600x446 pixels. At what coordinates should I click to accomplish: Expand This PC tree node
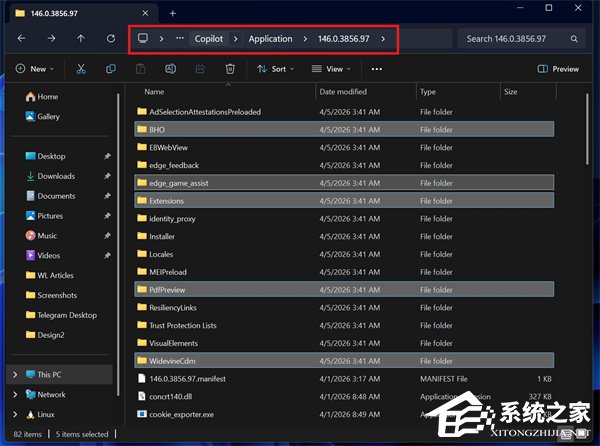(x=15, y=374)
